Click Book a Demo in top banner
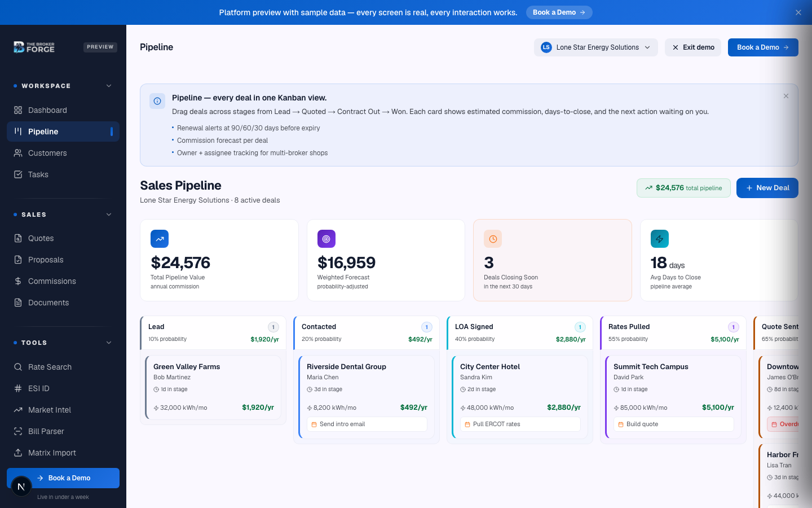The image size is (812, 508). tap(559, 12)
